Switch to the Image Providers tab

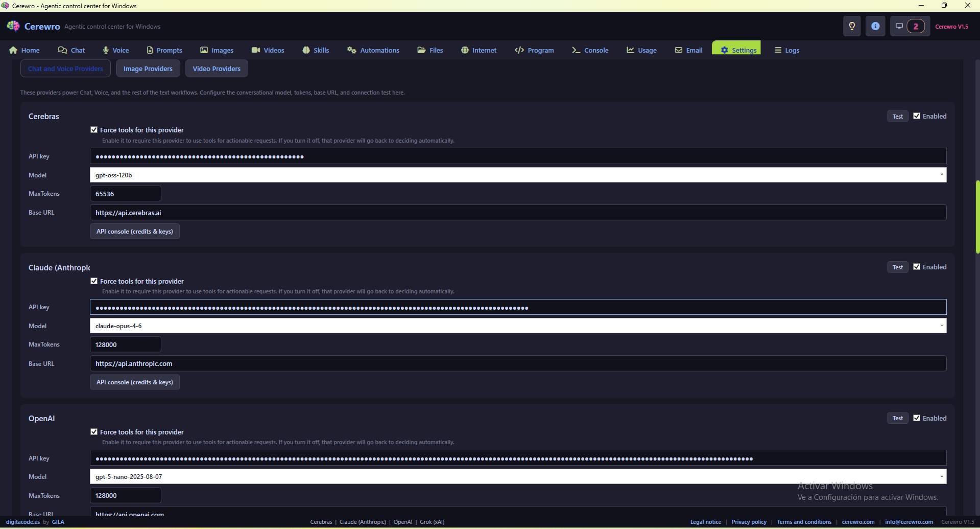point(148,68)
